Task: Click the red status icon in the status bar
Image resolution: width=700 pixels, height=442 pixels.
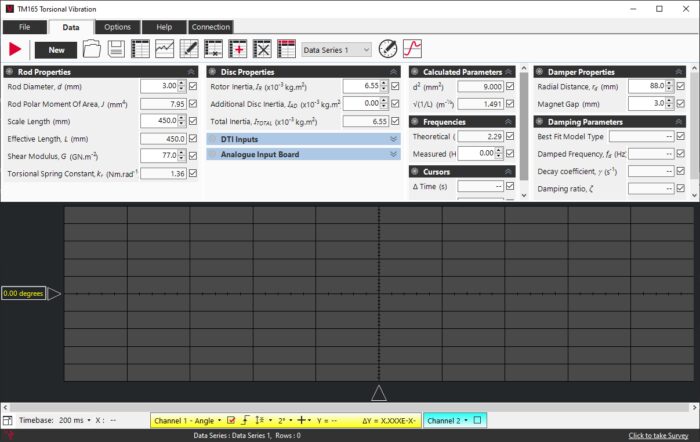Action: 8,435
